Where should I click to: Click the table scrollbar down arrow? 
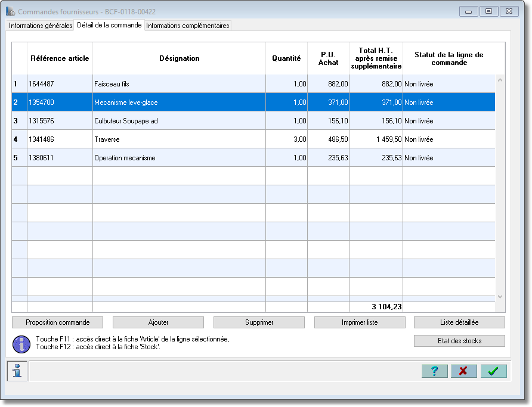click(500, 297)
